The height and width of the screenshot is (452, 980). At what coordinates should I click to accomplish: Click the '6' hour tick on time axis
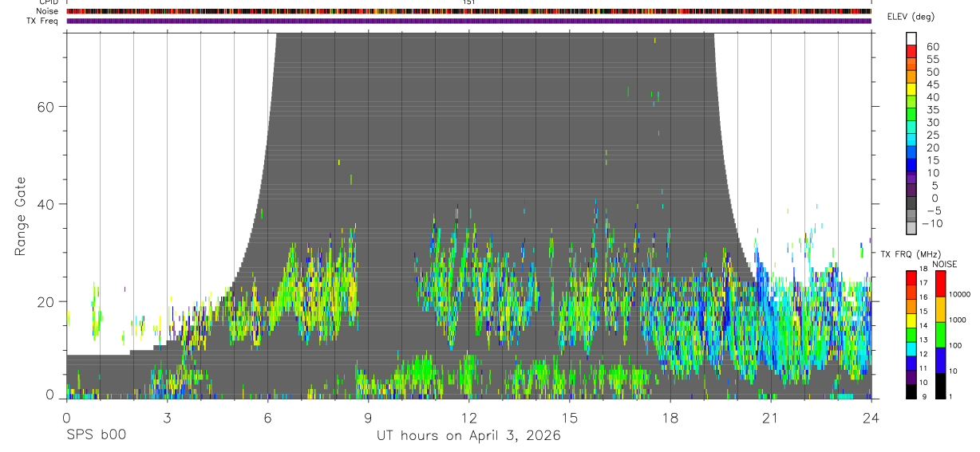pos(267,417)
